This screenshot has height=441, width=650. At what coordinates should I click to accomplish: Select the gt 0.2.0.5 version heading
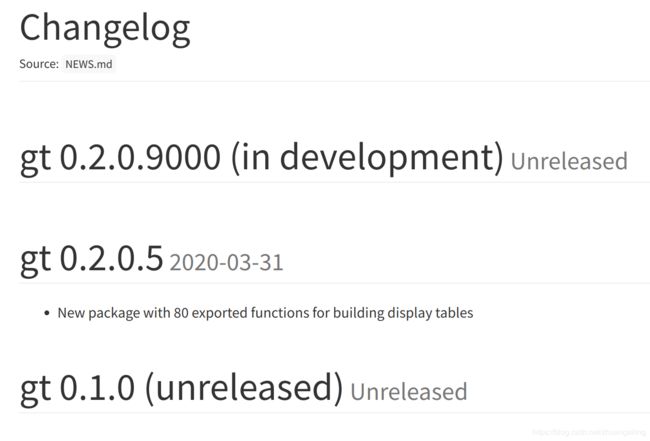tap(91, 259)
